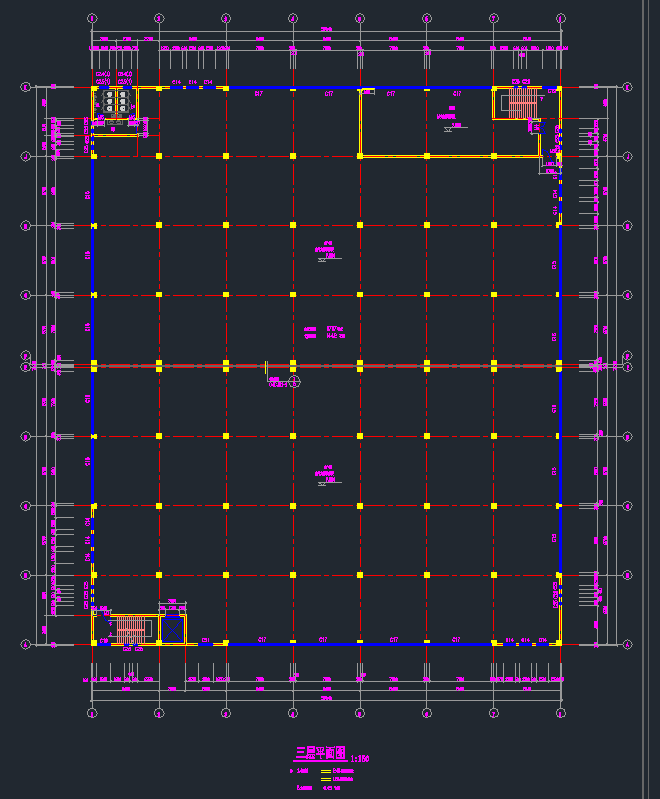Select the staircase symbol in bottom-left corner

tap(130, 630)
